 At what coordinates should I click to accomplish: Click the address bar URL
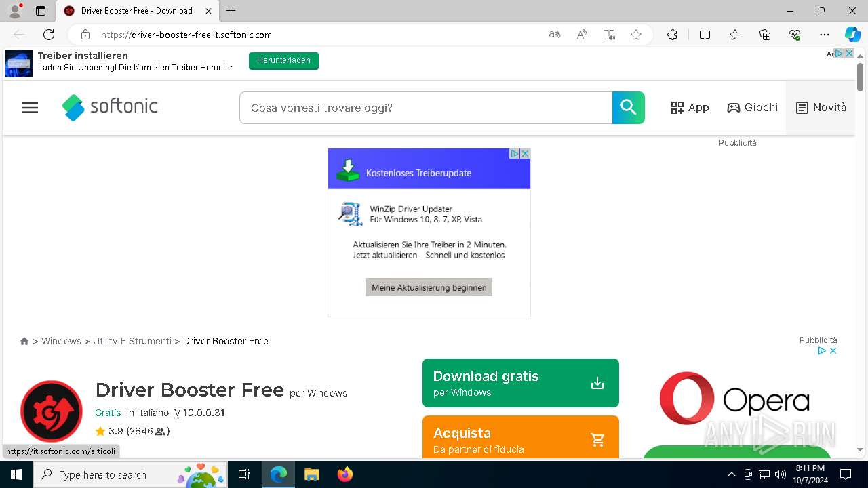click(186, 35)
